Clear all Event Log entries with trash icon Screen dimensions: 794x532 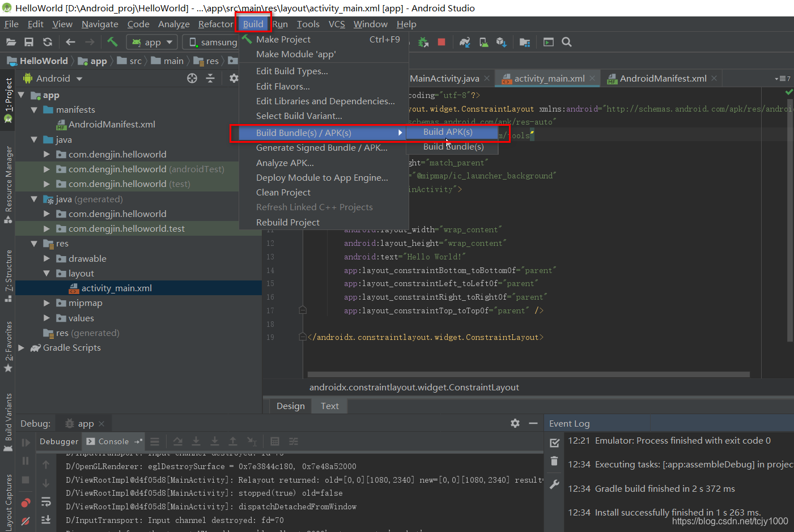pyautogui.click(x=554, y=461)
